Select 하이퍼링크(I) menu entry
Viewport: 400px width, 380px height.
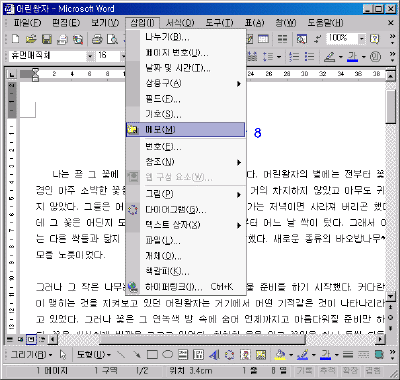186,287
